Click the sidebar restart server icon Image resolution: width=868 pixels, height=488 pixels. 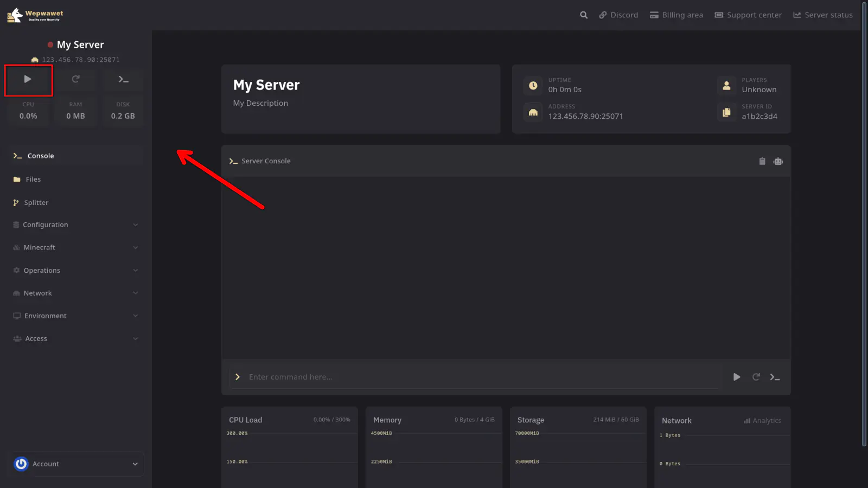tap(76, 80)
